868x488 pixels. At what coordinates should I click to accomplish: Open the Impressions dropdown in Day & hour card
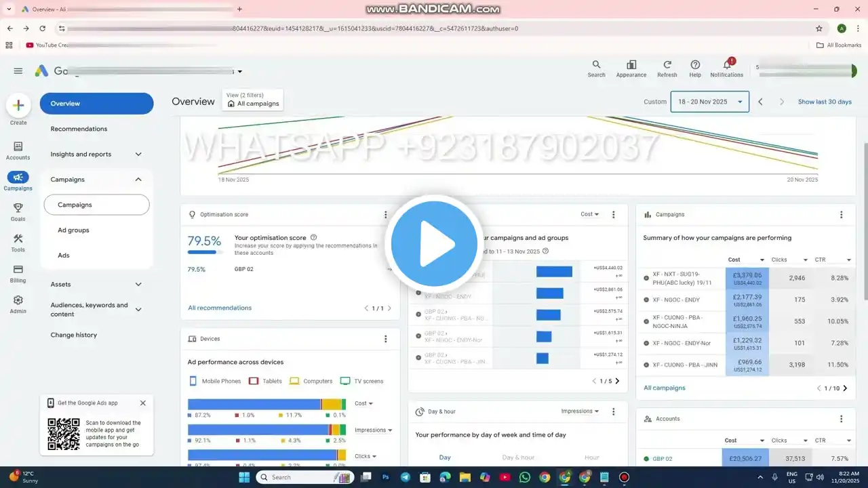580,411
